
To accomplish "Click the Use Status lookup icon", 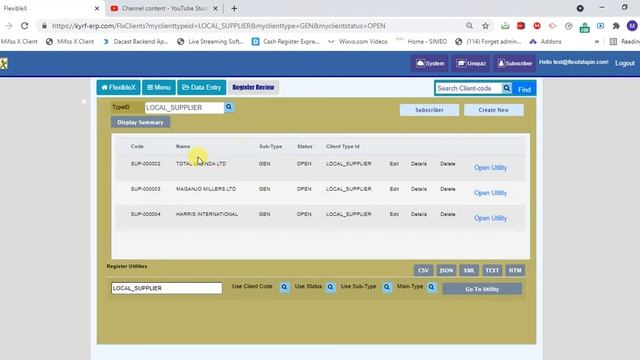I will 330,287.
